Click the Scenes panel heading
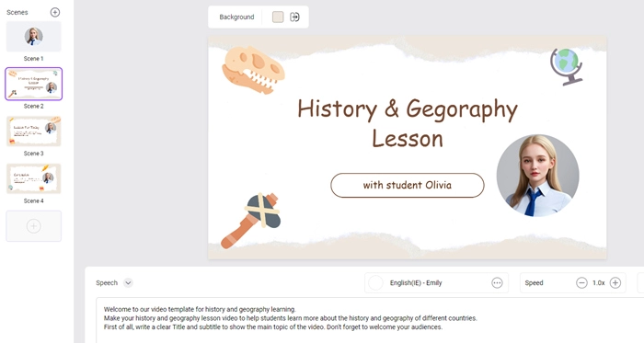Image resolution: width=644 pixels, height=343 pixels. point(17,12)
